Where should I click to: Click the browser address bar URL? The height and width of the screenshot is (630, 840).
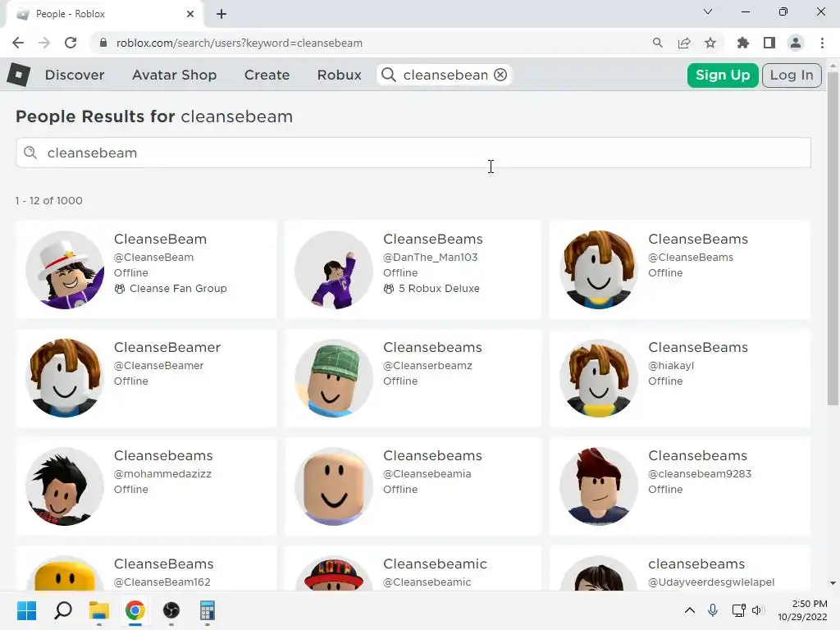239,43
